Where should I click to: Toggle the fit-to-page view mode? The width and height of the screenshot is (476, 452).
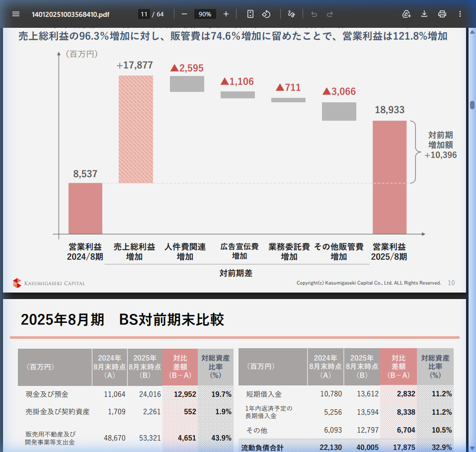click(250, 14)
